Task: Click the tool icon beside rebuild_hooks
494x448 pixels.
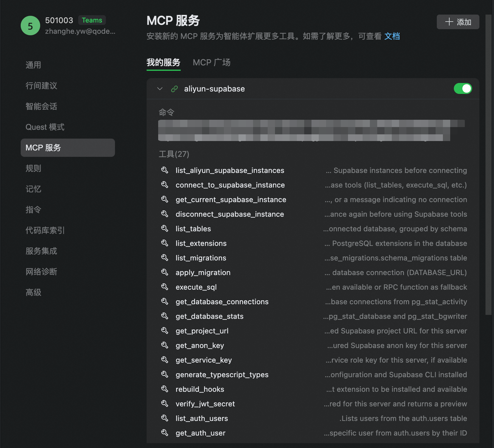Action: coord(165,389)
